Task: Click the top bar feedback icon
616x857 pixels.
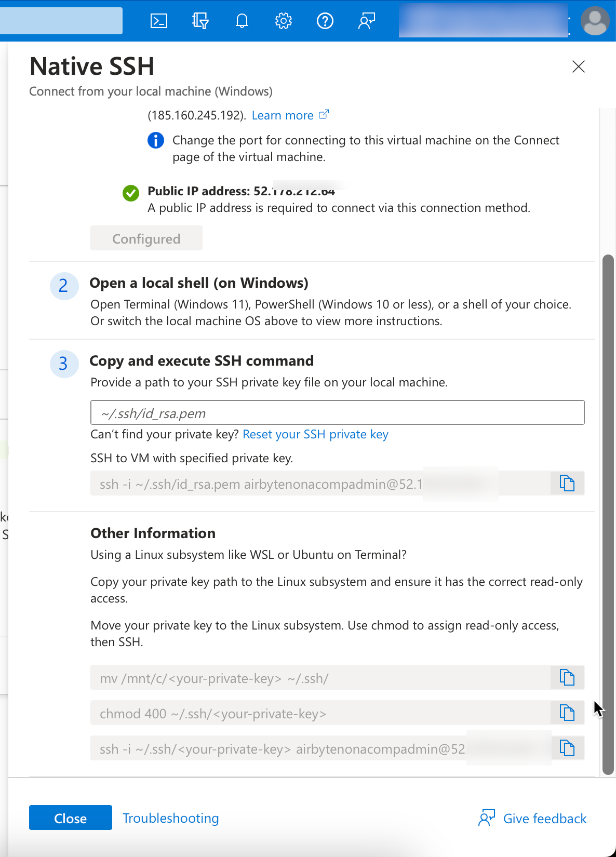Action: [367, 21]
